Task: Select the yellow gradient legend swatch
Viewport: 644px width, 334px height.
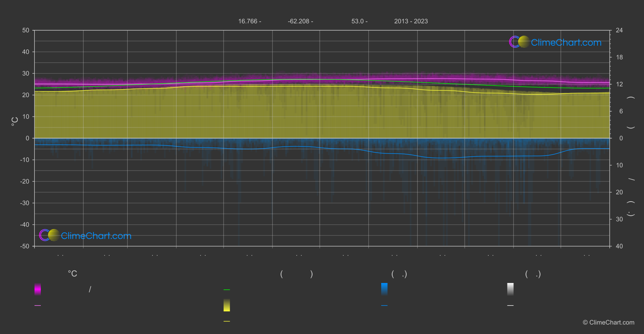Action: point(227,305)
